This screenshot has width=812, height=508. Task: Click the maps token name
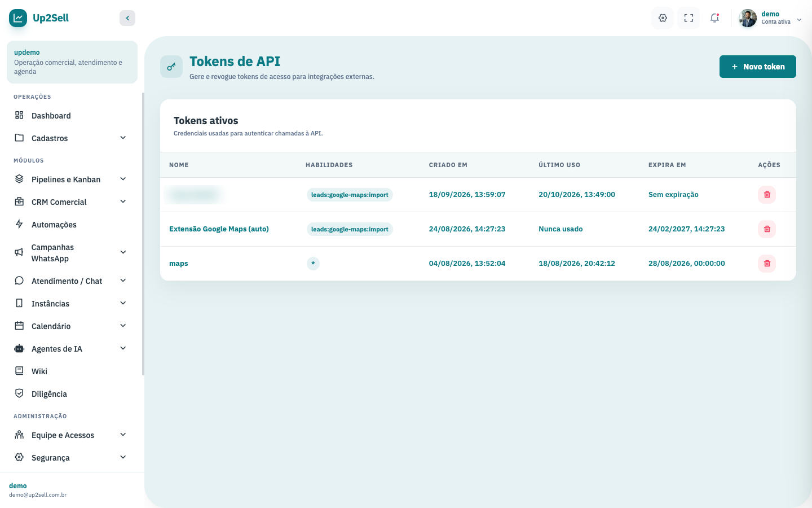tap(179, 264)
